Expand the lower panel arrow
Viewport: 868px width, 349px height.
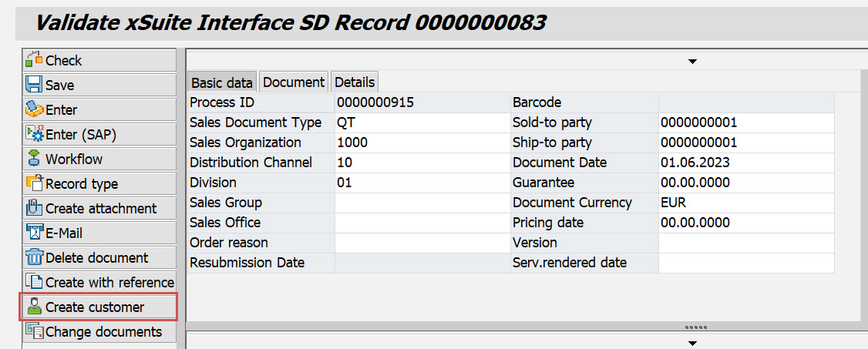[x=692, y=344]
